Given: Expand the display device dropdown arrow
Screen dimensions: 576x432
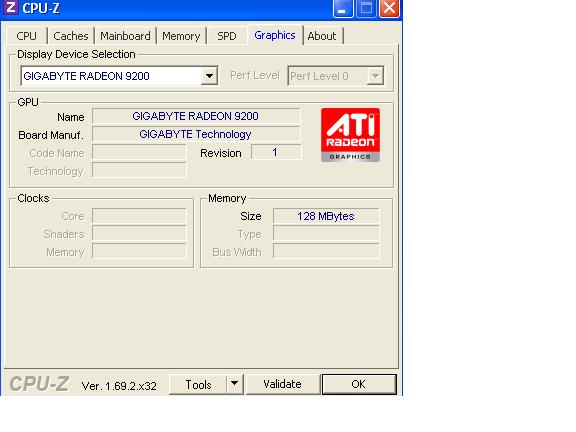Looking at the screenshot, I should coord(209,76).
